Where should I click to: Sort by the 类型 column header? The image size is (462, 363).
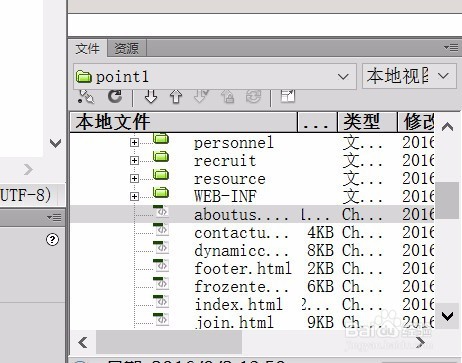(367, 122)
